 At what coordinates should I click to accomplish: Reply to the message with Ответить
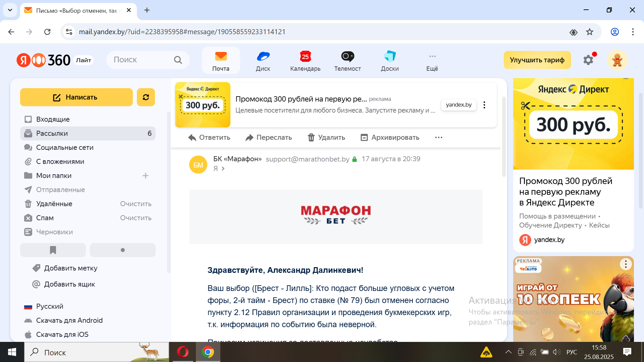coord(209,137)
